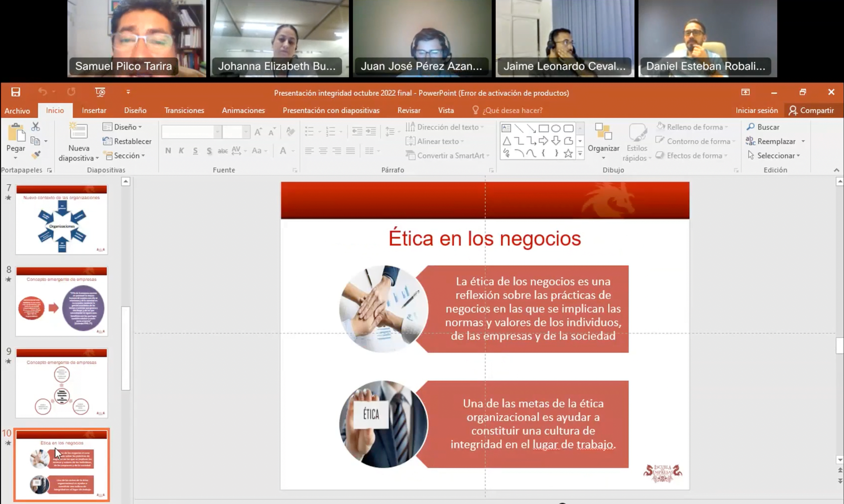Toggle bold N formatting button

[x=168, y=151]
